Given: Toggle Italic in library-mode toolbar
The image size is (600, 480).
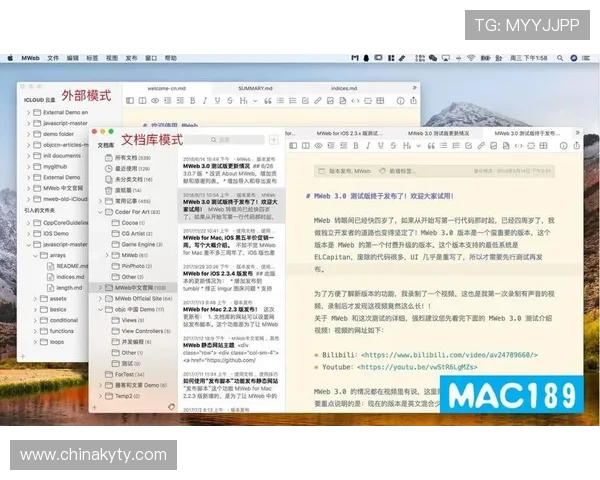Looking at the screenshot, I should coord(368,146).
